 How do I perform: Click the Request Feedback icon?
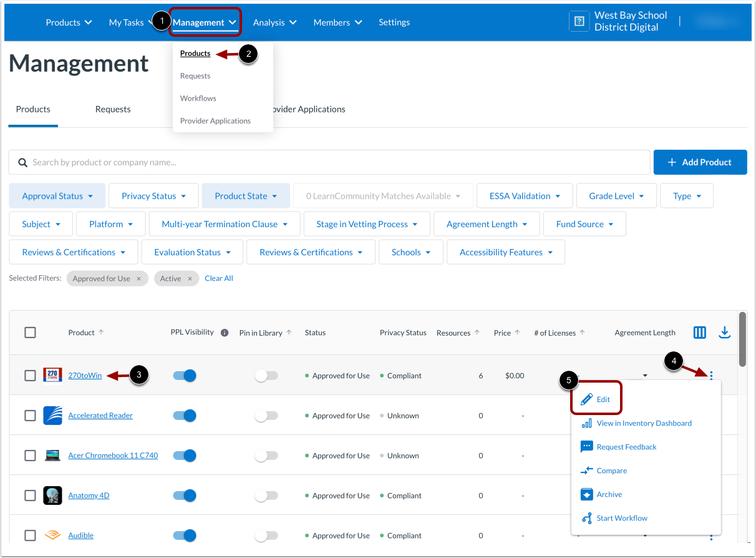tap(586, 446)
